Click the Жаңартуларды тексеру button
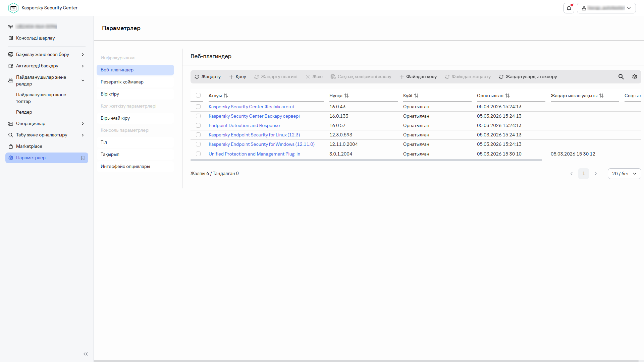 pyautogui.click(x=528, y=77)
